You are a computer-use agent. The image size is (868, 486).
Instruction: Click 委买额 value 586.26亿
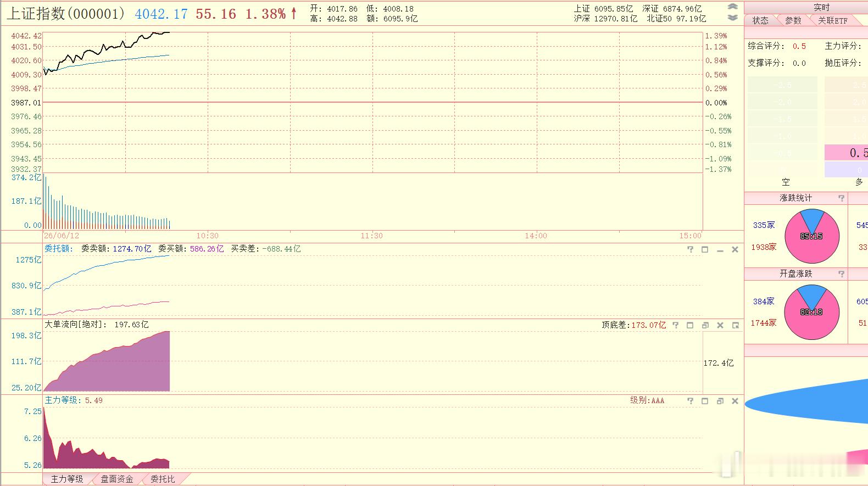207,249
